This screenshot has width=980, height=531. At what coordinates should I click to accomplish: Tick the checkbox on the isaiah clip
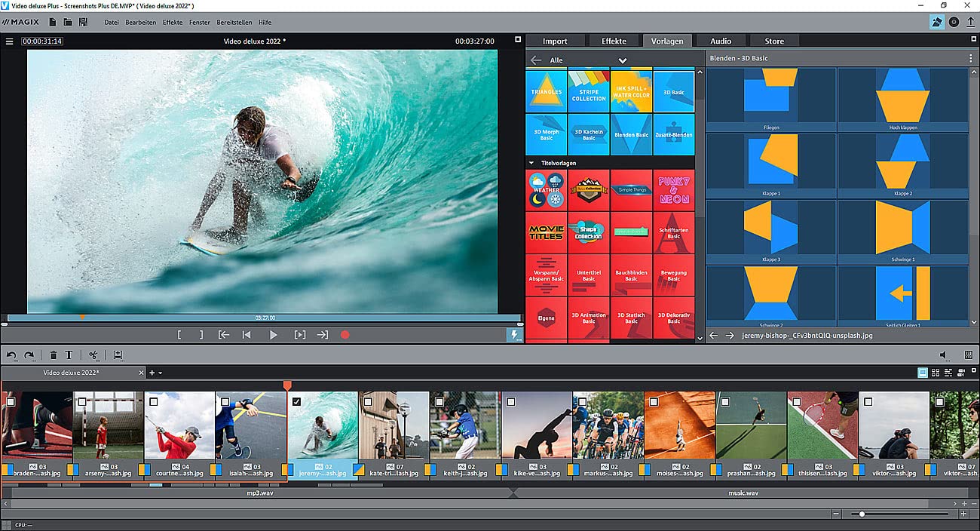click(225, 402)
